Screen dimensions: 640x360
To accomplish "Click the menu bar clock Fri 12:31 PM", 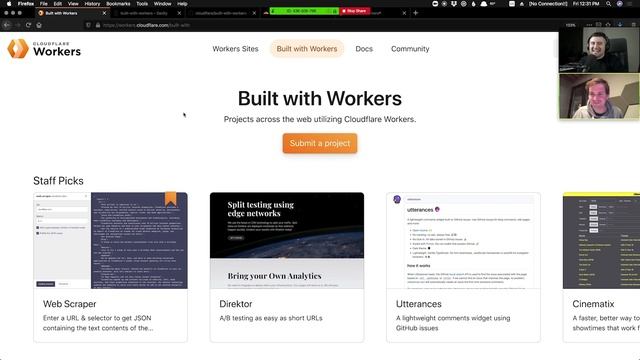I will point(586,4).
